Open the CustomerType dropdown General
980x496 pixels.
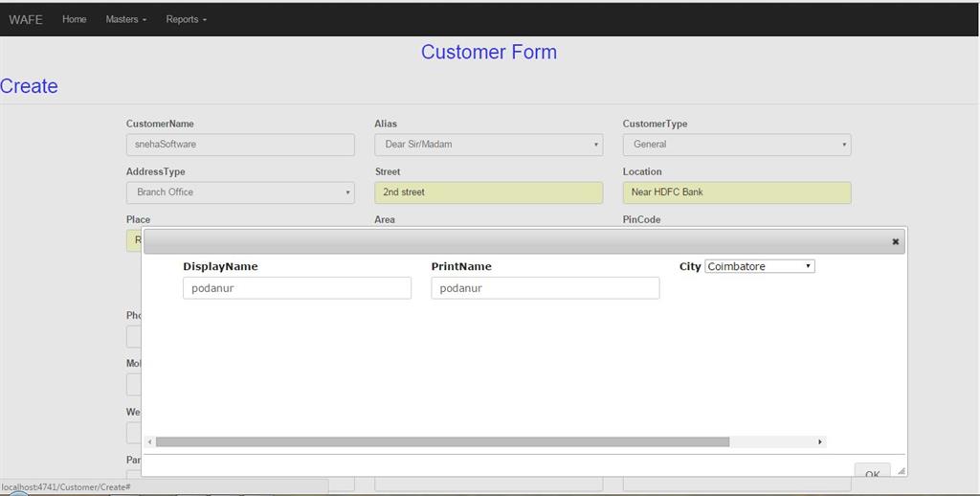[737, 145]
